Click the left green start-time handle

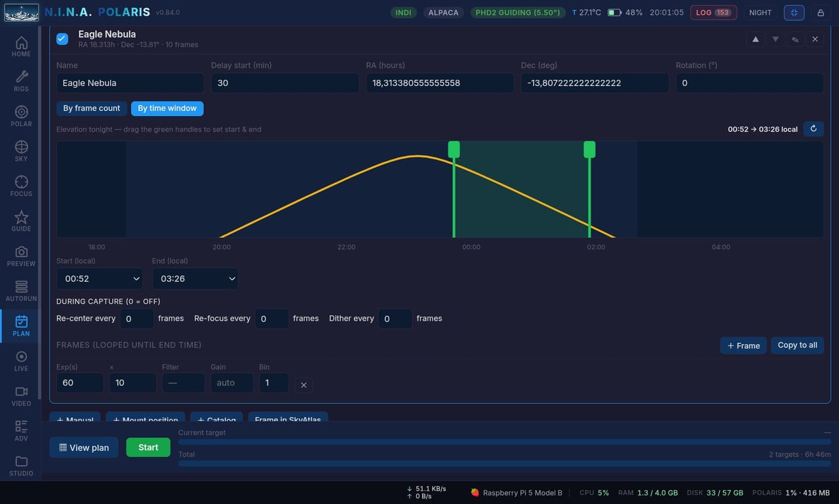454,149
